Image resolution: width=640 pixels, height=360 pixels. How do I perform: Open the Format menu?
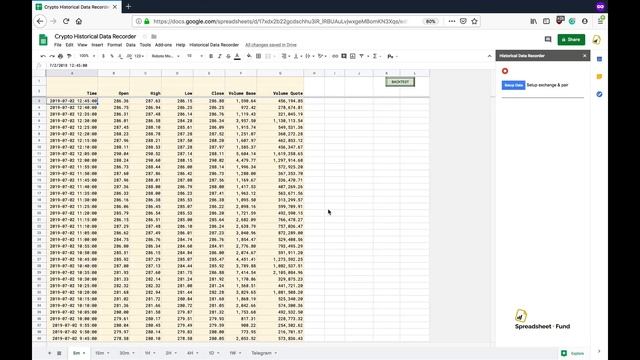[115, 45]
